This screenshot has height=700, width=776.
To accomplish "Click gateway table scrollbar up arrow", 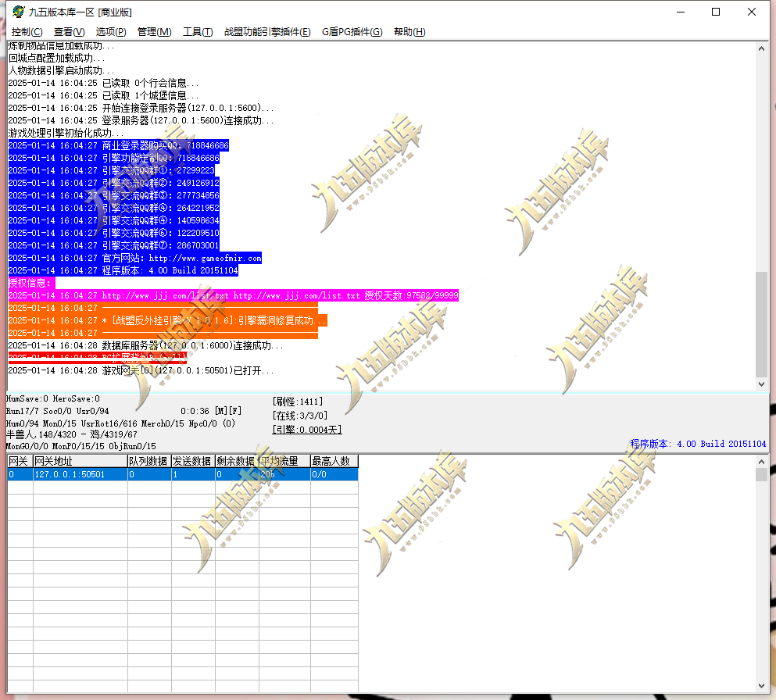I will point(761,462).
